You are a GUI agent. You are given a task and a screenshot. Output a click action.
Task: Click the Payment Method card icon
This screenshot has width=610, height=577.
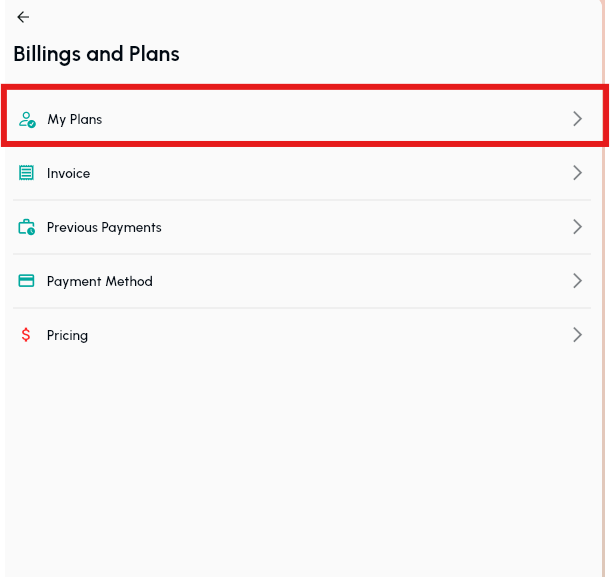tap(27, 281)
